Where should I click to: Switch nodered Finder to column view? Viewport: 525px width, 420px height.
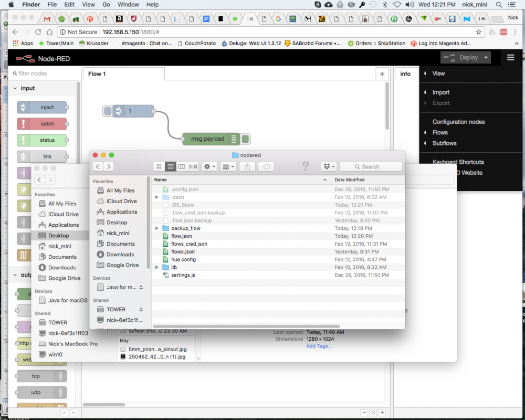(x=182, y=166)
